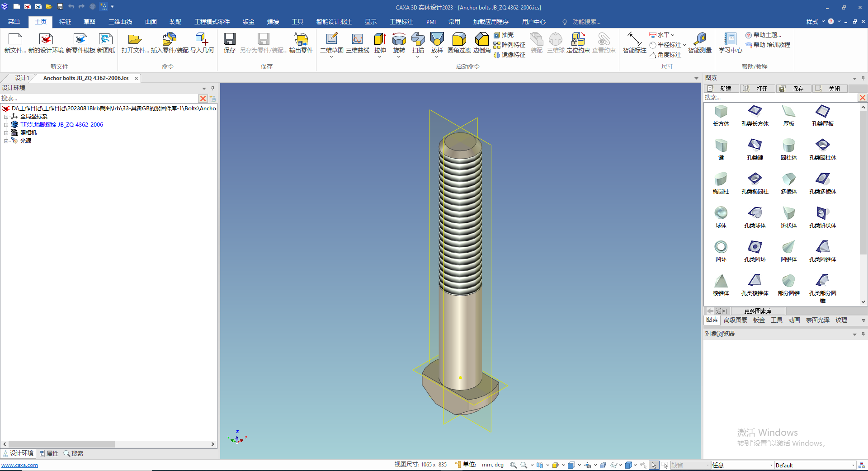Click the 保存 save icon in ribbon
The width and height of the screenshot is (868, 471).
point(230,40)
